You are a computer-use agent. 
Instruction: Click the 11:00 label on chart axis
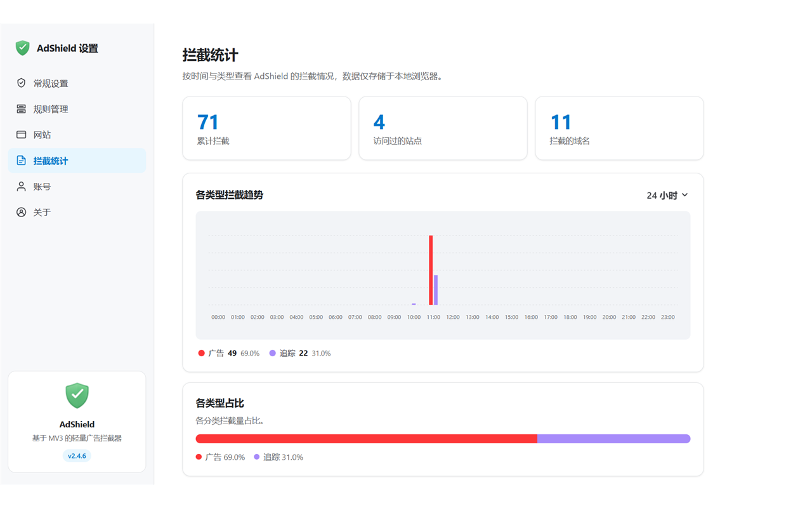[433, 317]
